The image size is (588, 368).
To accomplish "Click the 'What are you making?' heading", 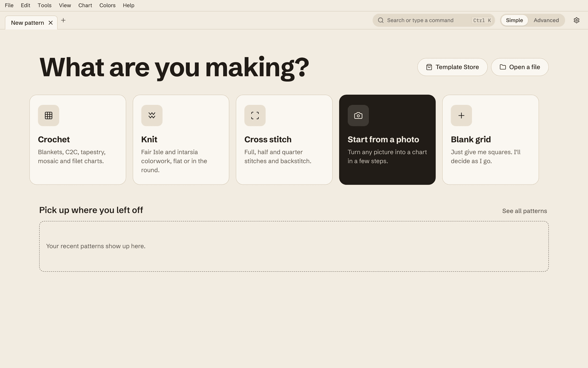I will [175, 67].
